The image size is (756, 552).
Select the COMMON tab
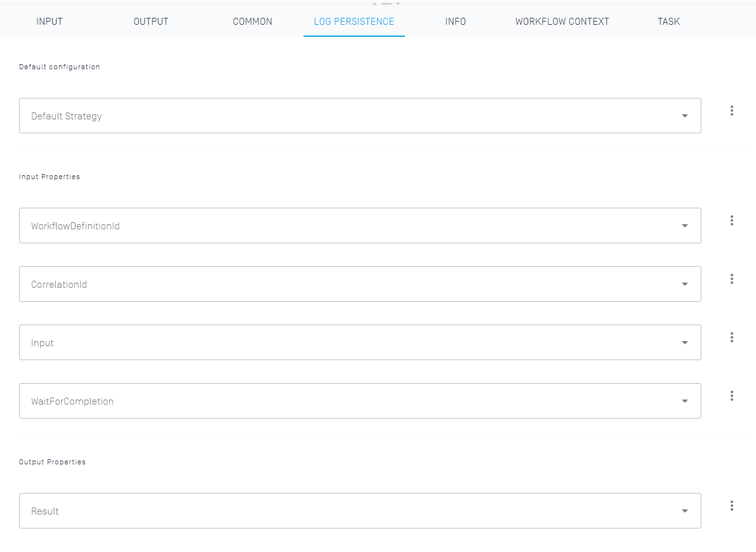(x=252, y=21)
